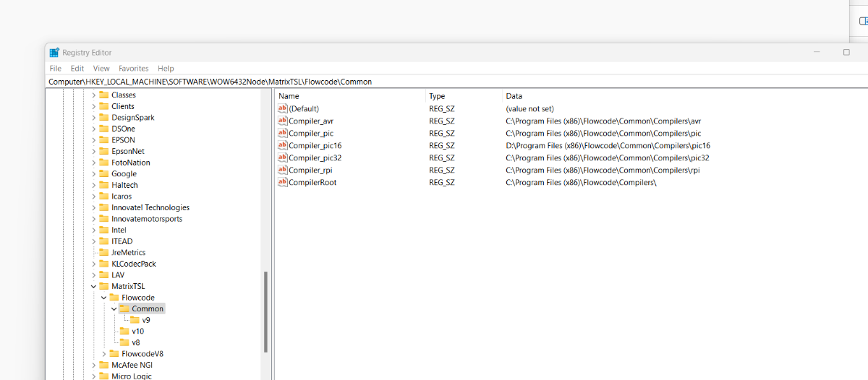Maximize the Registry Editor window
Screen dimensions: 868x380
846,52
